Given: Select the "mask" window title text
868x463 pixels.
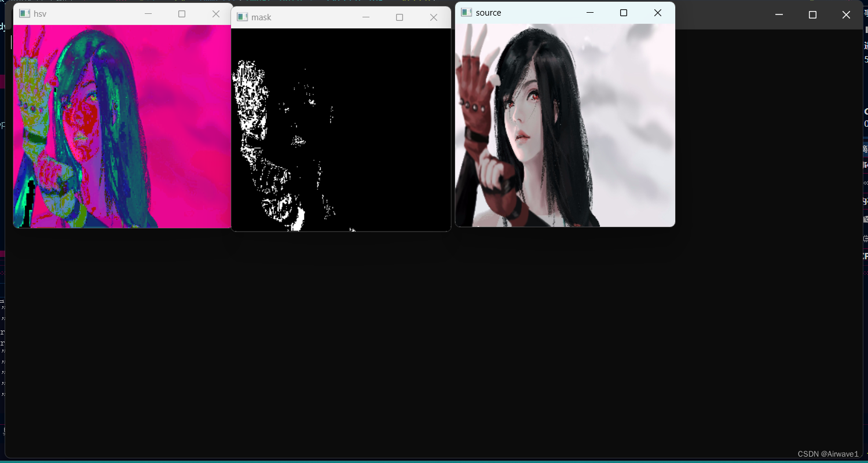Looking at the screenshot, I should pos(261,17).
